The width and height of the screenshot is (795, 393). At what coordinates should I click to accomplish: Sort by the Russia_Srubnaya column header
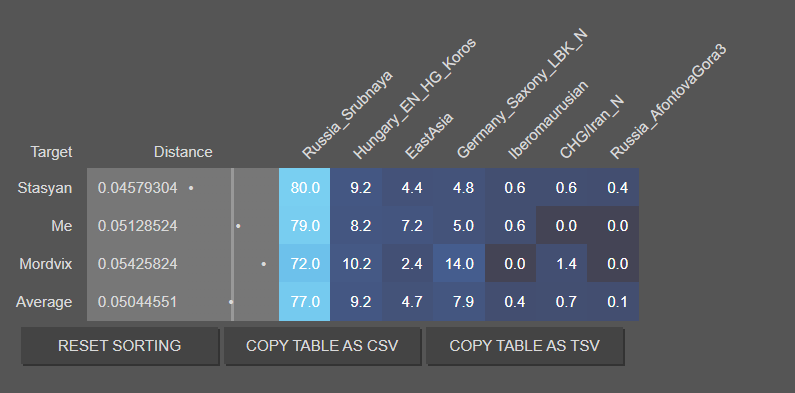pyautogui.click(x=347, y=115)
